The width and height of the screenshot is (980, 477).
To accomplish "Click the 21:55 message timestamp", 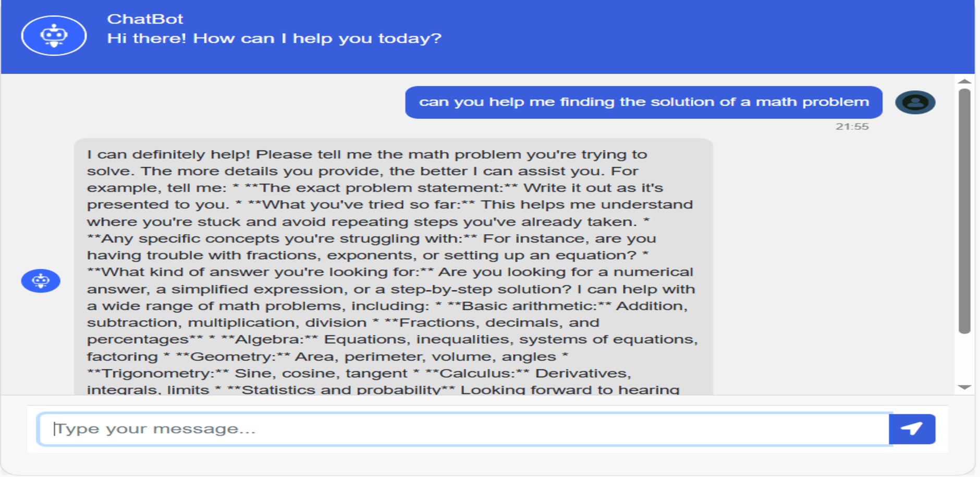I will pos(852,127).
